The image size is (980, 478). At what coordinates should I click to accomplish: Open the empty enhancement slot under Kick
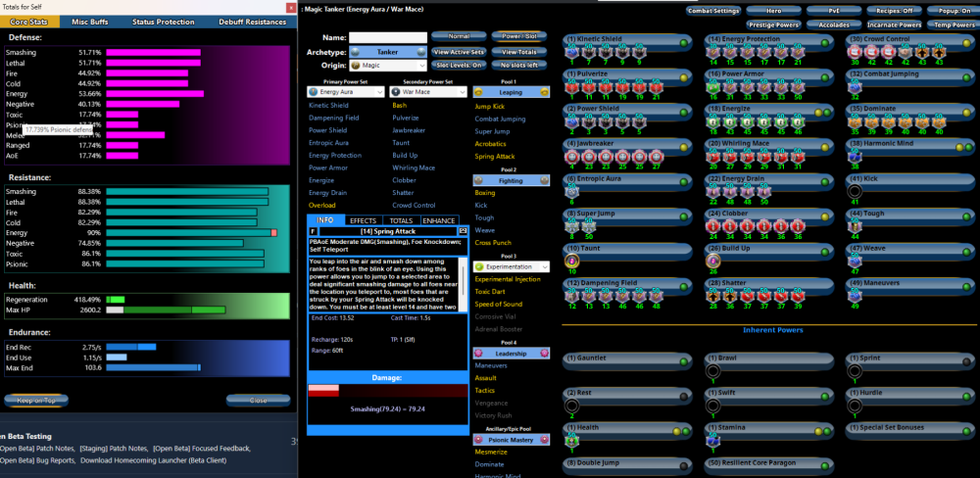pyautogui.click(x=855, y=192)
